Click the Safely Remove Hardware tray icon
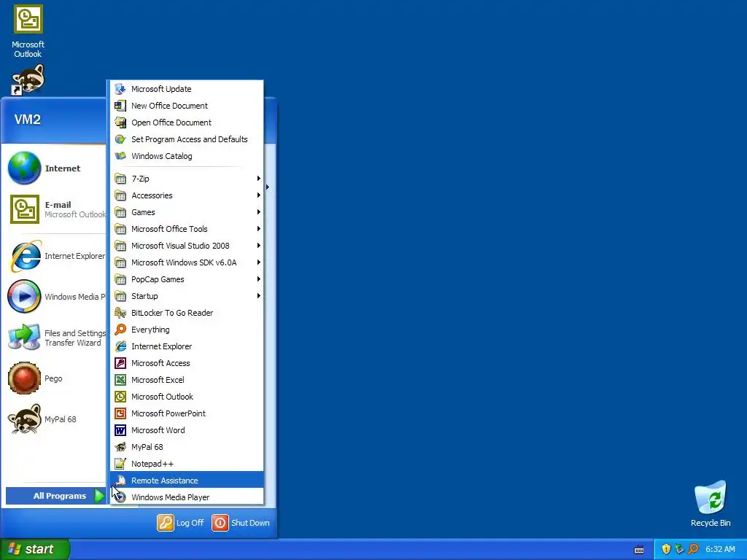Screen dimensions: 747x560 pos(679,549)
